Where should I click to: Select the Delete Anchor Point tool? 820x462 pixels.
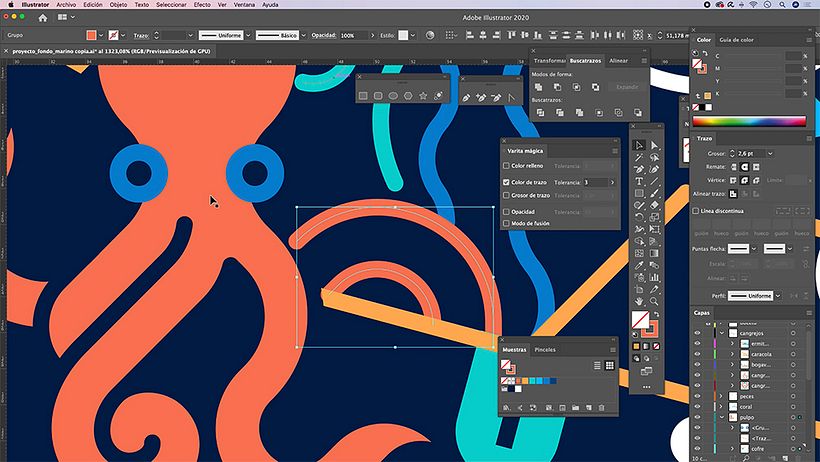tap(496, 97)
